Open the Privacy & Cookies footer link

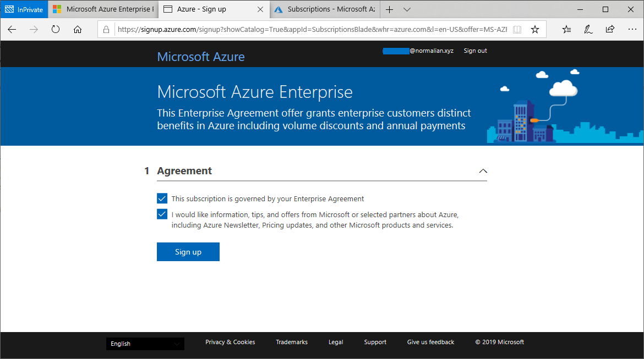(230, 342)
